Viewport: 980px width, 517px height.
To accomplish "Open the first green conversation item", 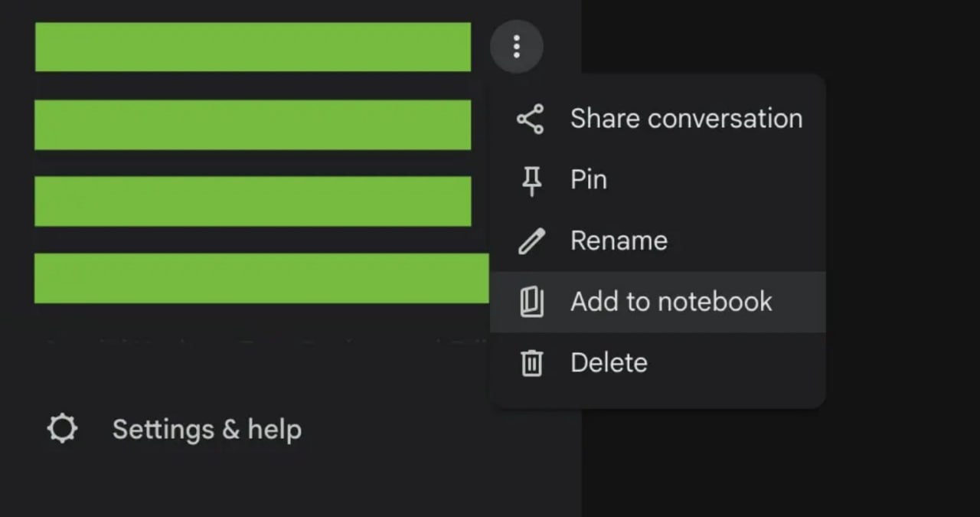I will point(253,47).
